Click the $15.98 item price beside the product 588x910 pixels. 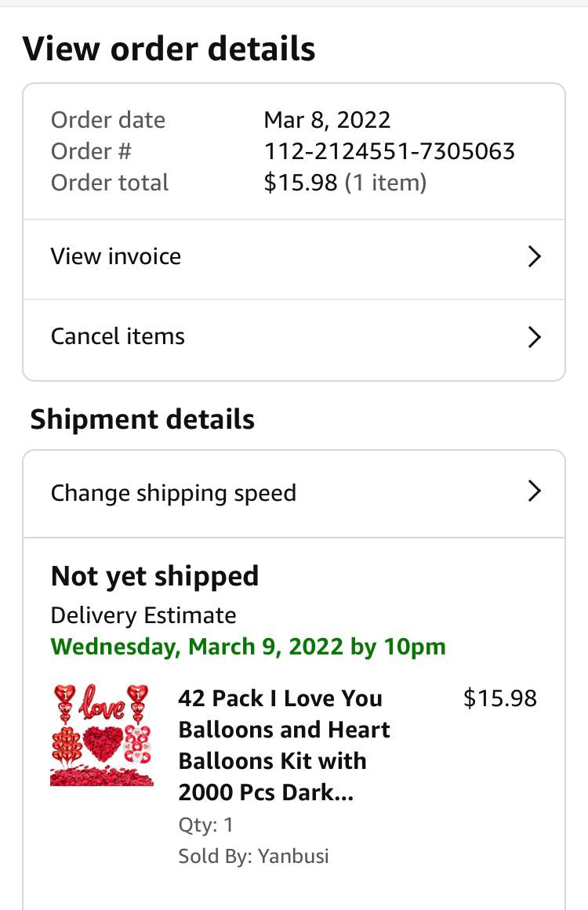coord(499,698)
